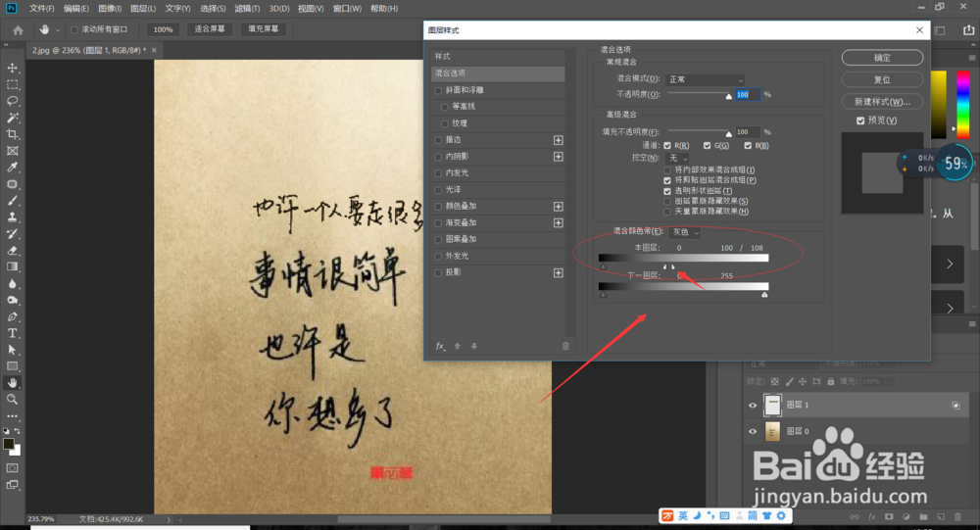Click the 适合屏幕 button
The image size is (980, 530).
(x=210, y=29)
